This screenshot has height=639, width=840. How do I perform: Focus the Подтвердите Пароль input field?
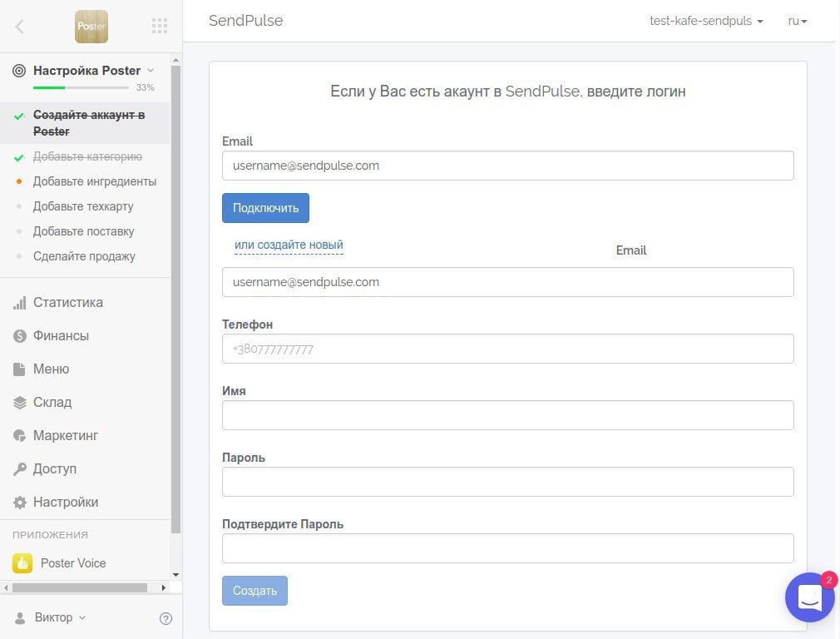(508, 548)
